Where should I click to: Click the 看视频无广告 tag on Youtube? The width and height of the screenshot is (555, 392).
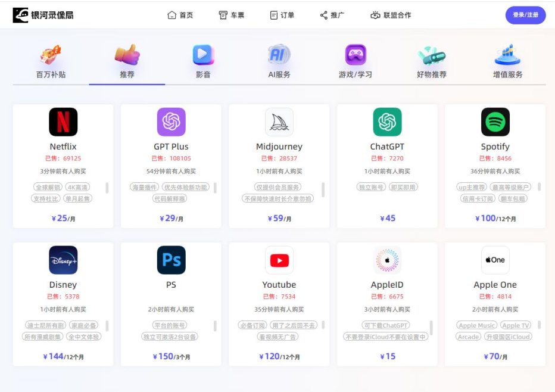click(277, 337)
